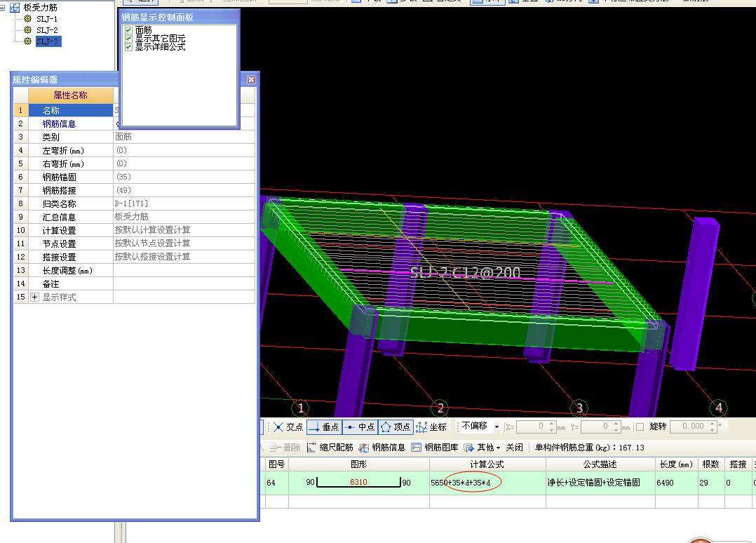
Task: Expand 显示样式 property row
Action: point(34,297)
